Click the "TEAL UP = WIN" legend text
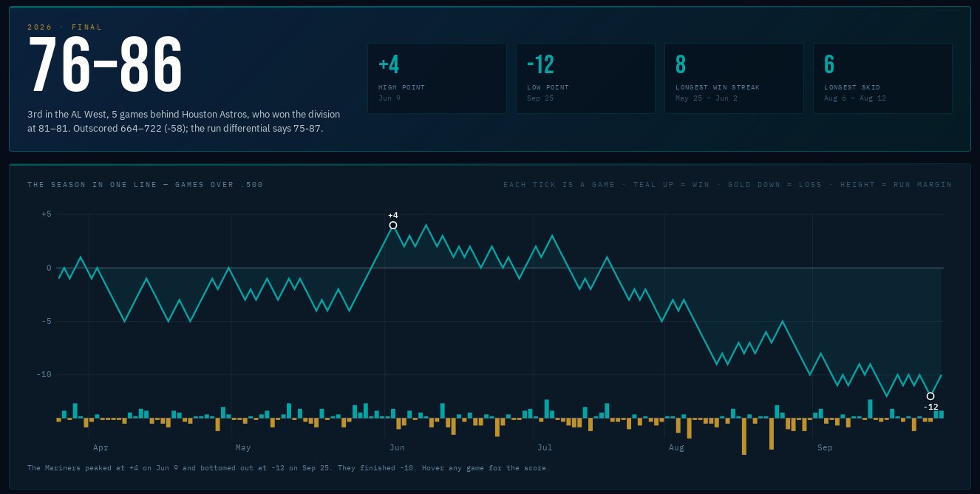 (x=671, y=185)
